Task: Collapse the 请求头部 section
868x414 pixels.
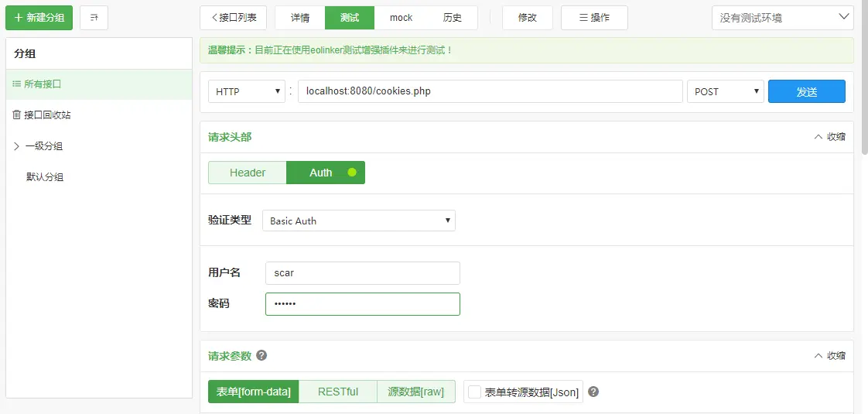Action: (x=829, y=137)
